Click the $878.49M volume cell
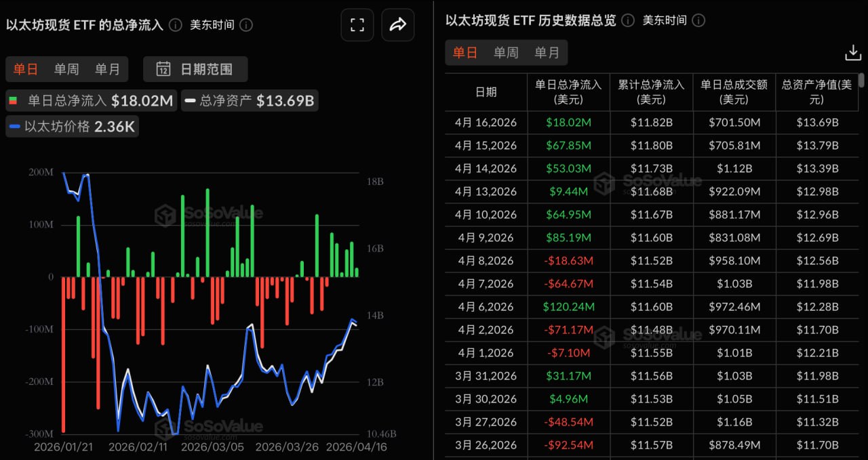This screenshot has height=460, width=868. click(734, 445)
